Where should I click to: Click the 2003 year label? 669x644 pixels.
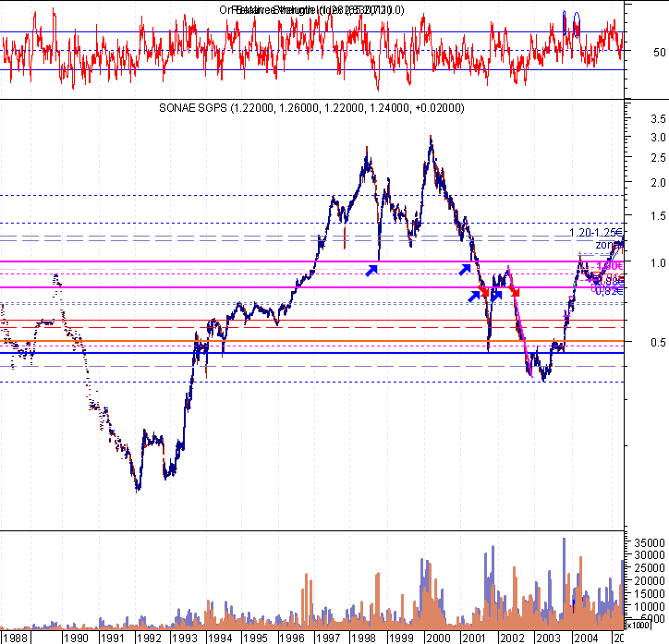point(548,638)
